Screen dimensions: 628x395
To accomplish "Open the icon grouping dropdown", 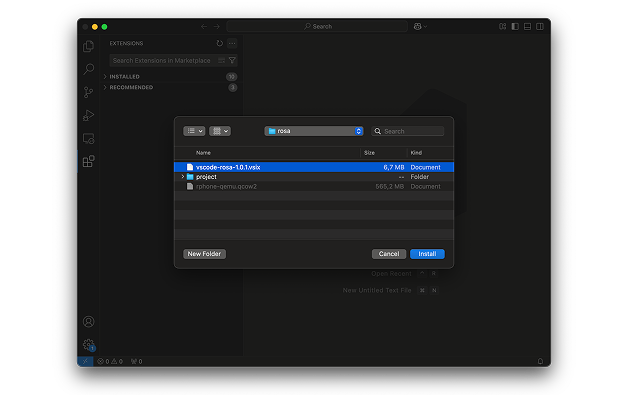I will (x=220, y=131).
